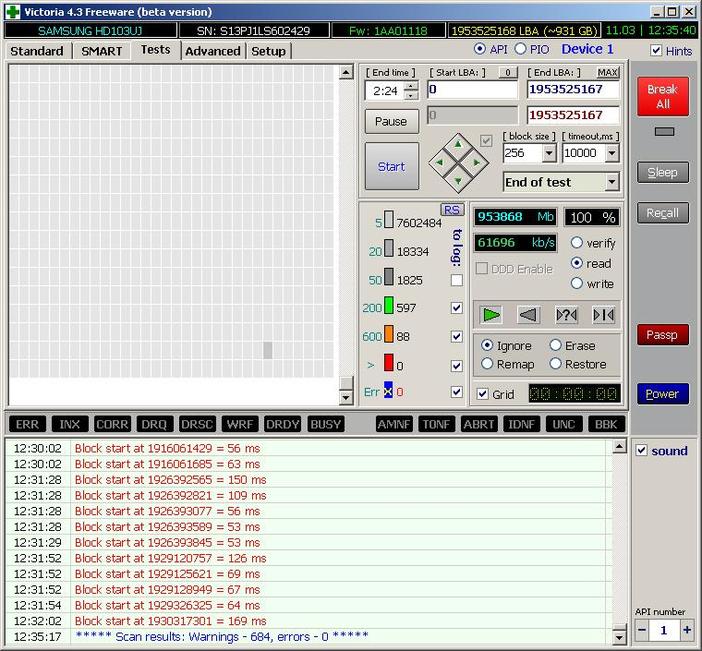Screen dimensions: 702x651
Task: Click the DRSC status indicator
Action: (197, 424)
